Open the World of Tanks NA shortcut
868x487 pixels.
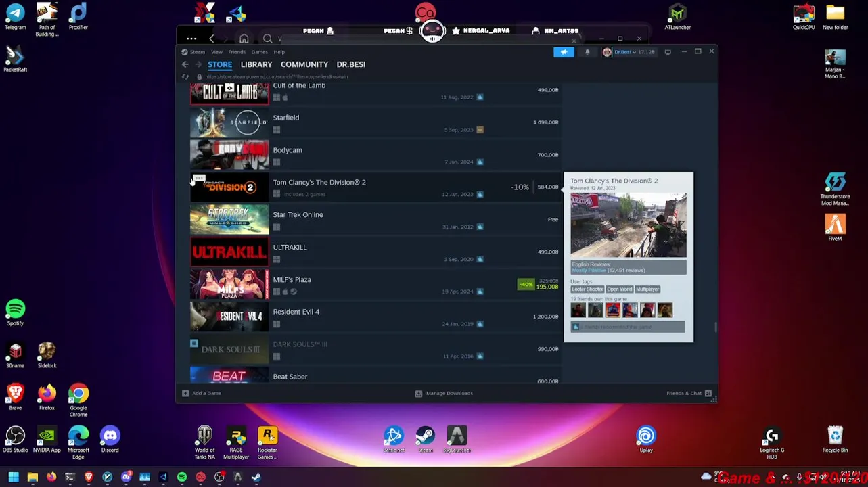[204, 443]
